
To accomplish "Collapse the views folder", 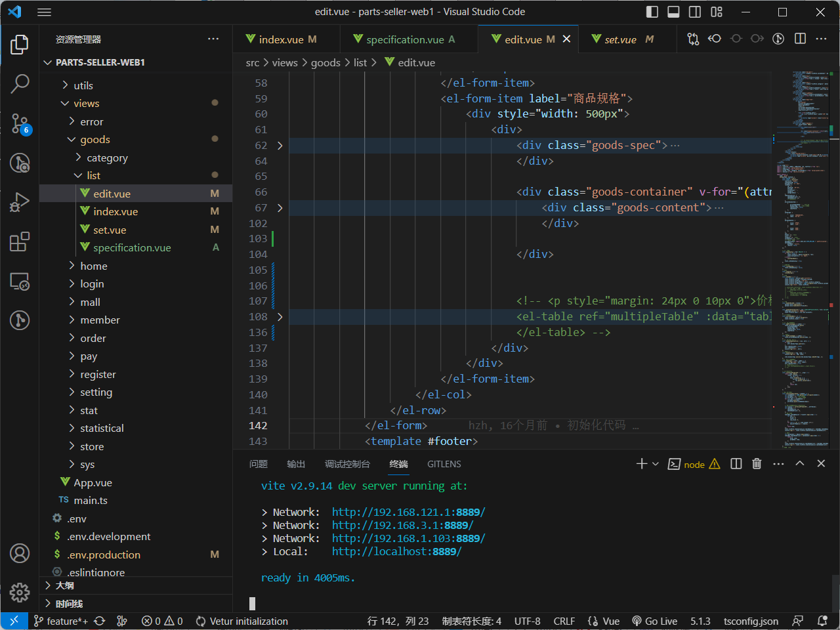I will 136,104.
